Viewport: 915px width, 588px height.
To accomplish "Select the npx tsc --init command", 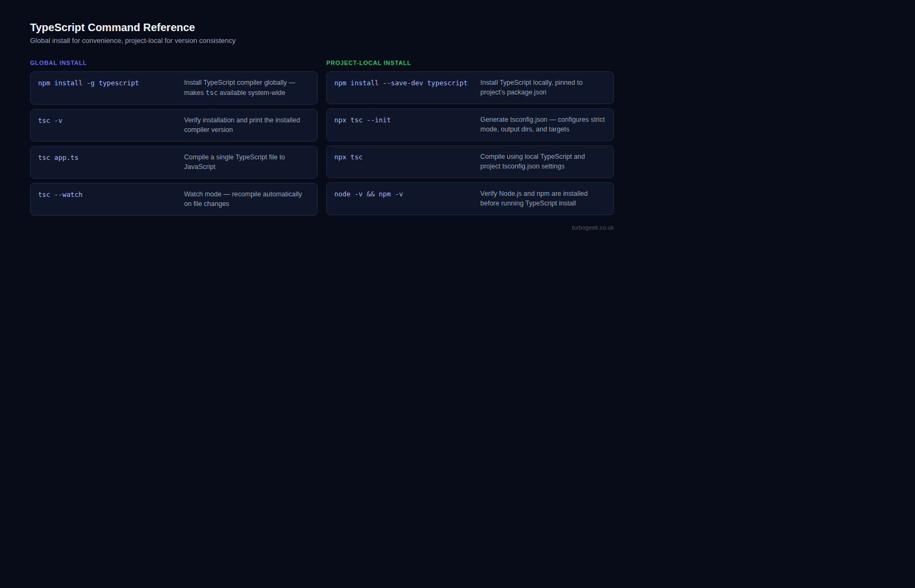I will point(362,120).
